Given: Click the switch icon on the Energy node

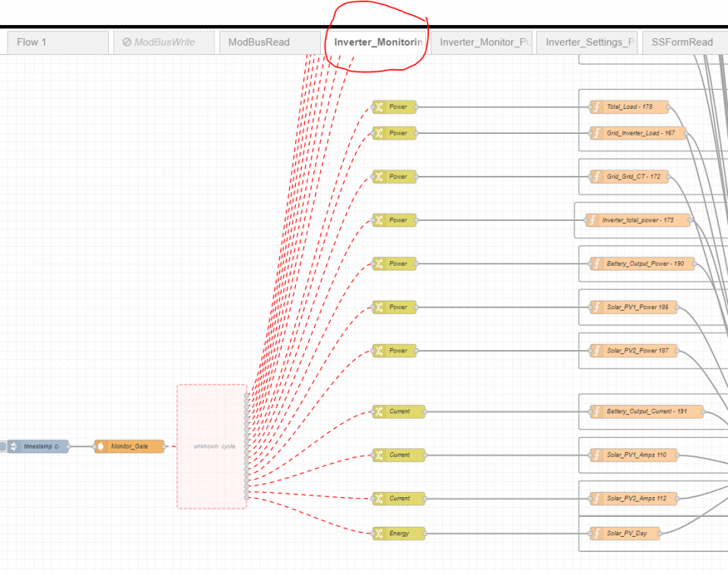Looking at the screenshot, I should (379, 534).
